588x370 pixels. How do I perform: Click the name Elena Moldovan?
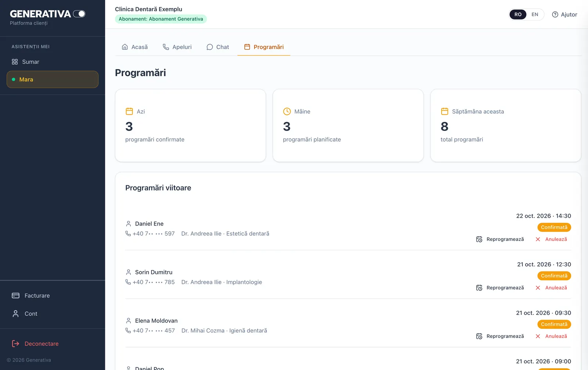156,321
